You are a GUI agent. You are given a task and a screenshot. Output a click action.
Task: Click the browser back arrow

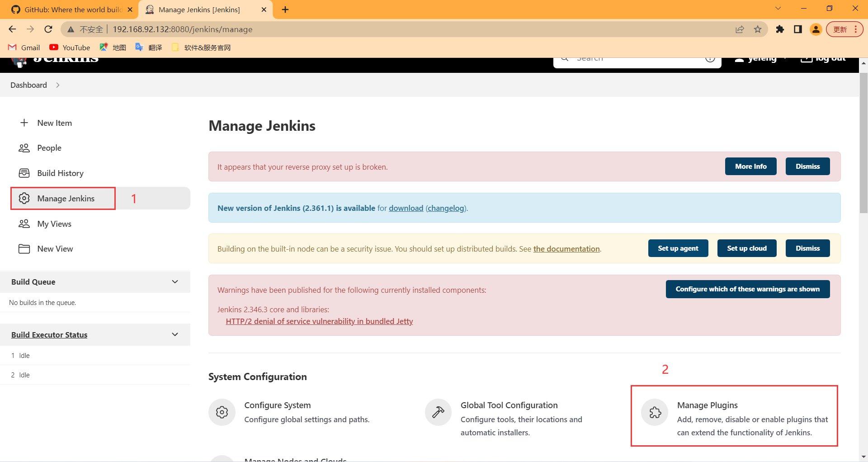click(x=12, y=29)
